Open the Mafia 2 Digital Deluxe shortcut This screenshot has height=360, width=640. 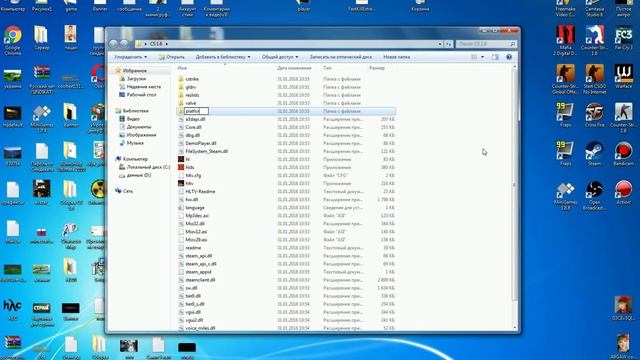tap(565, 40)
